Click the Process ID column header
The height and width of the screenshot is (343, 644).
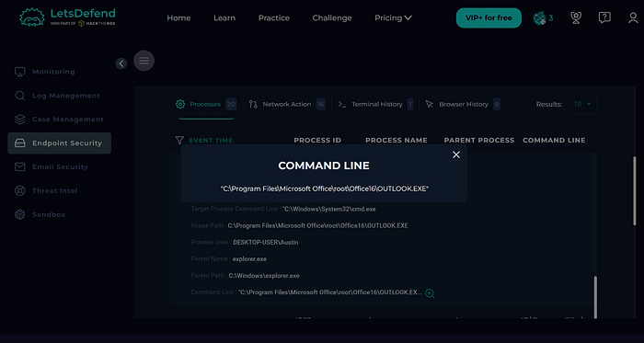[317, 141]
